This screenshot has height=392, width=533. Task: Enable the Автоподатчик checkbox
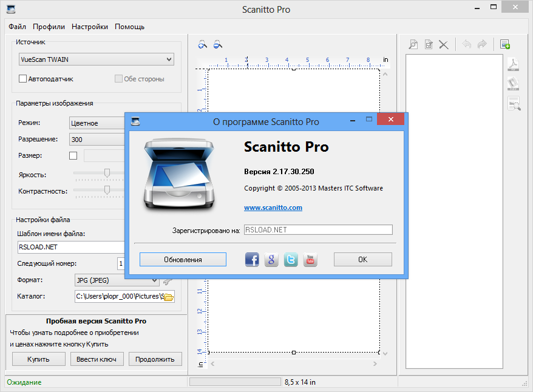23,79
